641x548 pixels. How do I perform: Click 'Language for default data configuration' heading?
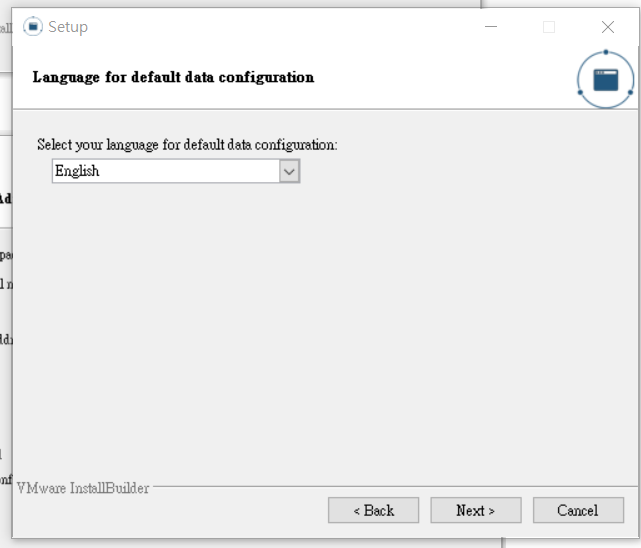(173, 77)
